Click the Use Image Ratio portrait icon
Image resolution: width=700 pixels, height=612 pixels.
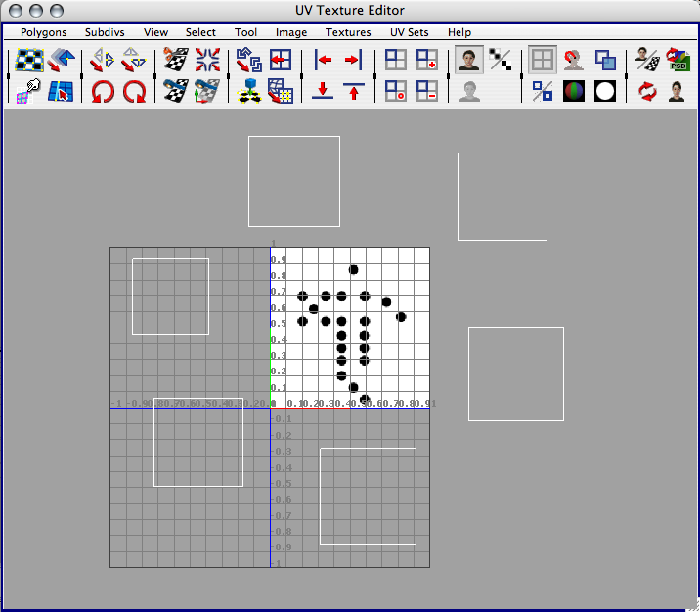click(x=677, y=92)
